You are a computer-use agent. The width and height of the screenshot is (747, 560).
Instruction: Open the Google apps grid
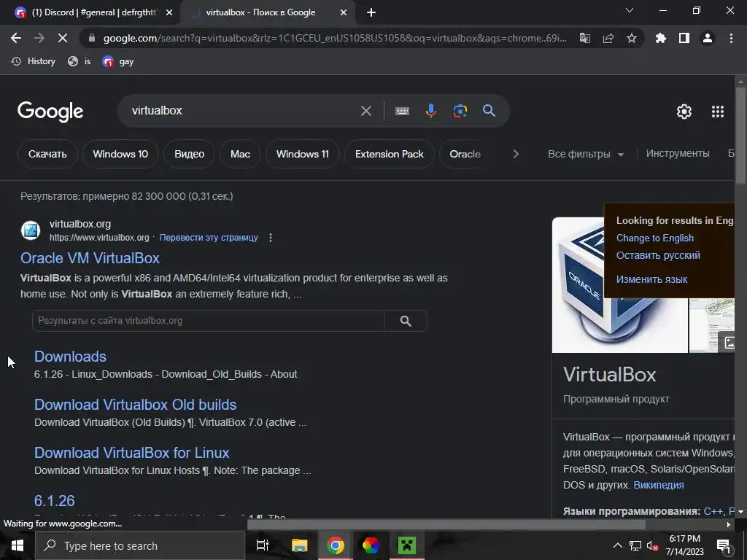(x=718, y=112)
